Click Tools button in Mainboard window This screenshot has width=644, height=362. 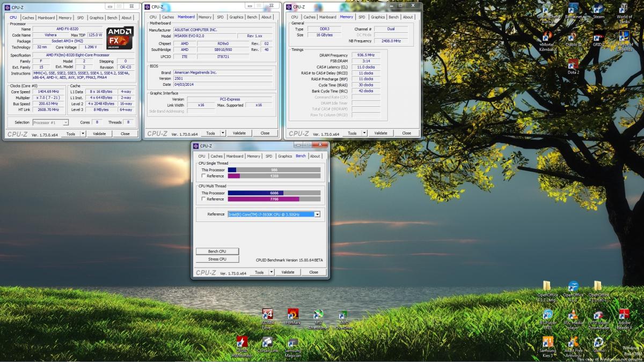[211, 133]
